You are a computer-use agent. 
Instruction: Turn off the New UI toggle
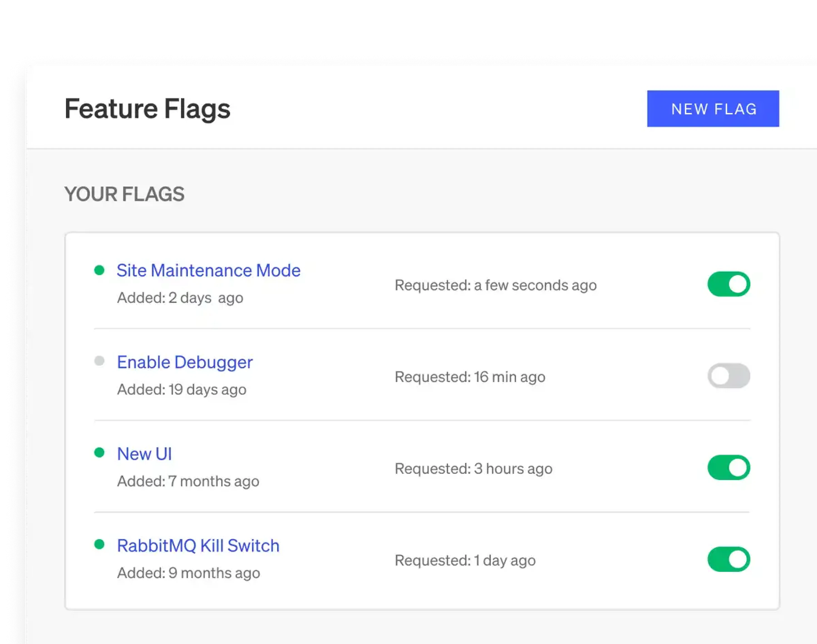tap(728, 467)
